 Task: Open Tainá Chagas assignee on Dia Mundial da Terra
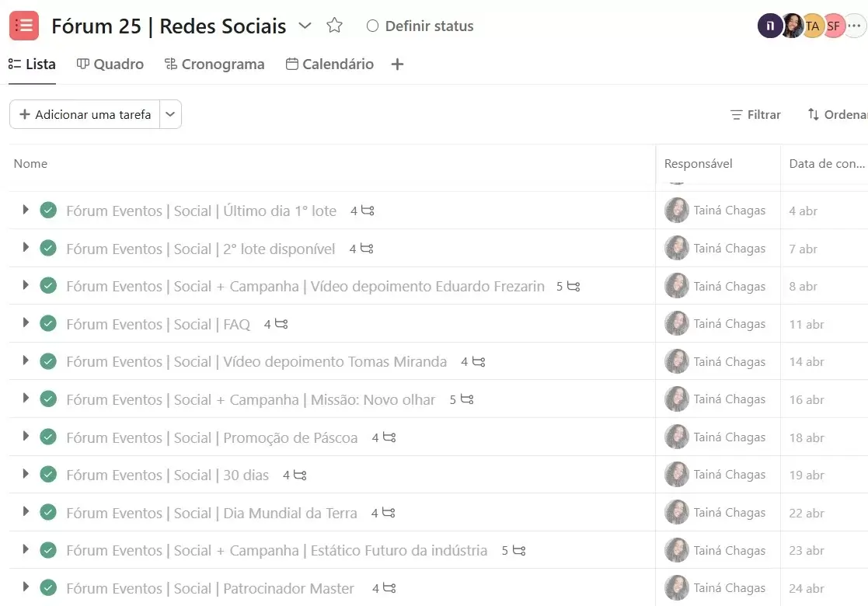pyautogui.click(x=715, y=513)
